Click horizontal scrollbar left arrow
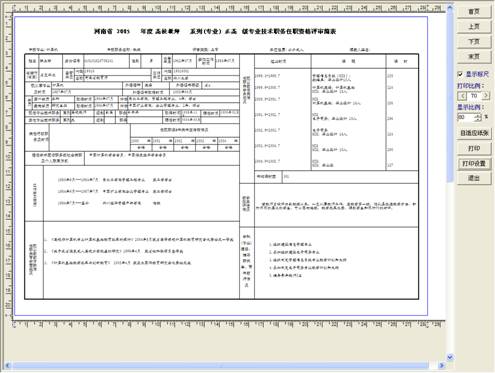The width and height of the screenshot is (495, 373). 7,366
